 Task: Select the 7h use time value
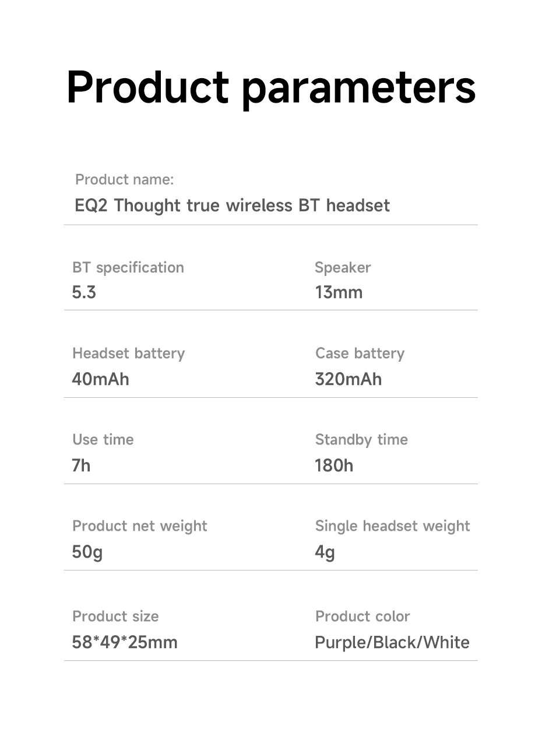(81, 466)
